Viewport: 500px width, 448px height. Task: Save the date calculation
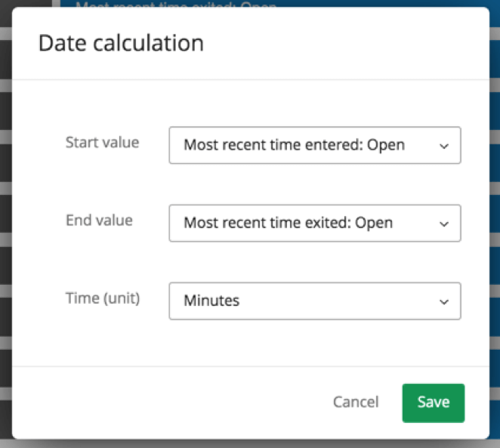click(x=433, y=403)
